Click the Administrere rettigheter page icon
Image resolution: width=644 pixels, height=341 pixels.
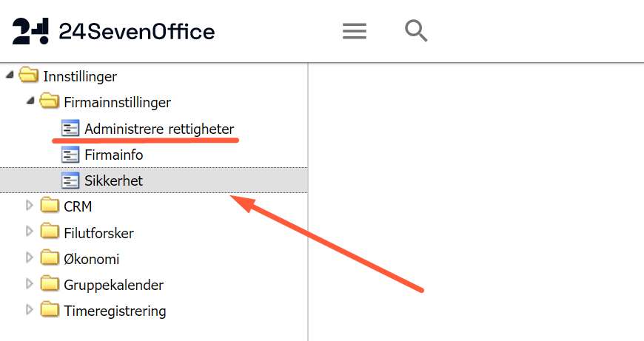point(70,129)
